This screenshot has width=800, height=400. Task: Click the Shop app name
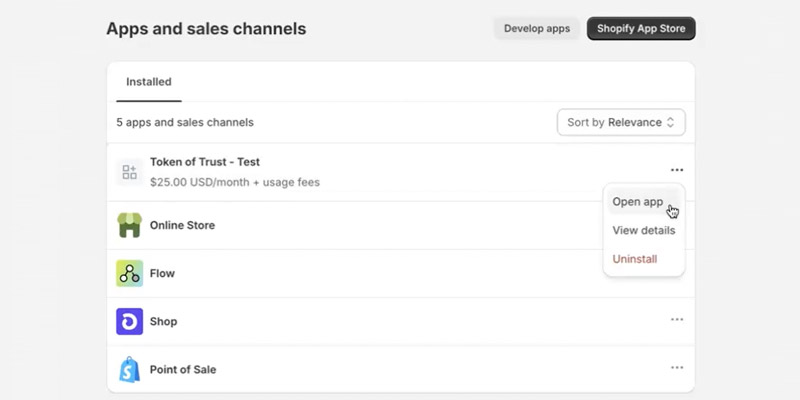(163, 321)
